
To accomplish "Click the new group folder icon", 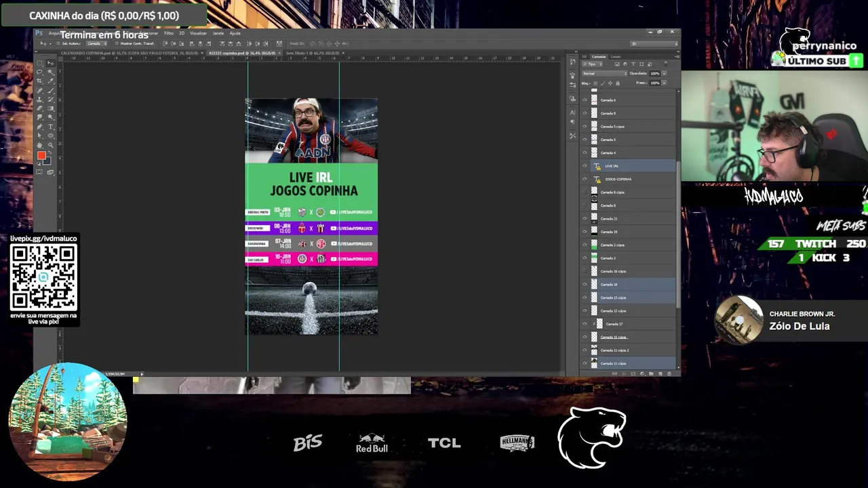I will click(651, 373).
